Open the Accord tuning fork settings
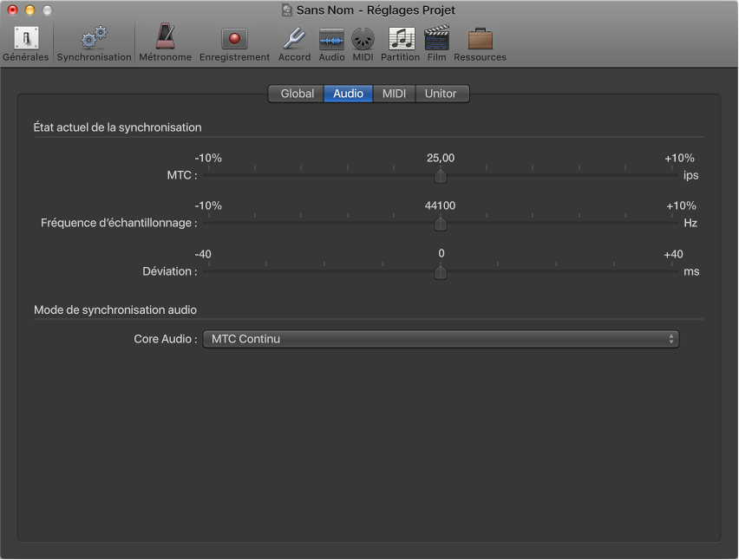The width and height of the screenshot is (739, 560). point(294,45)
